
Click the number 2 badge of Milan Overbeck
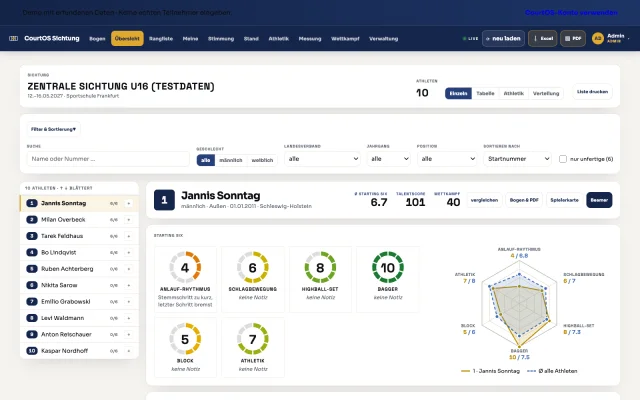(32, 220)
